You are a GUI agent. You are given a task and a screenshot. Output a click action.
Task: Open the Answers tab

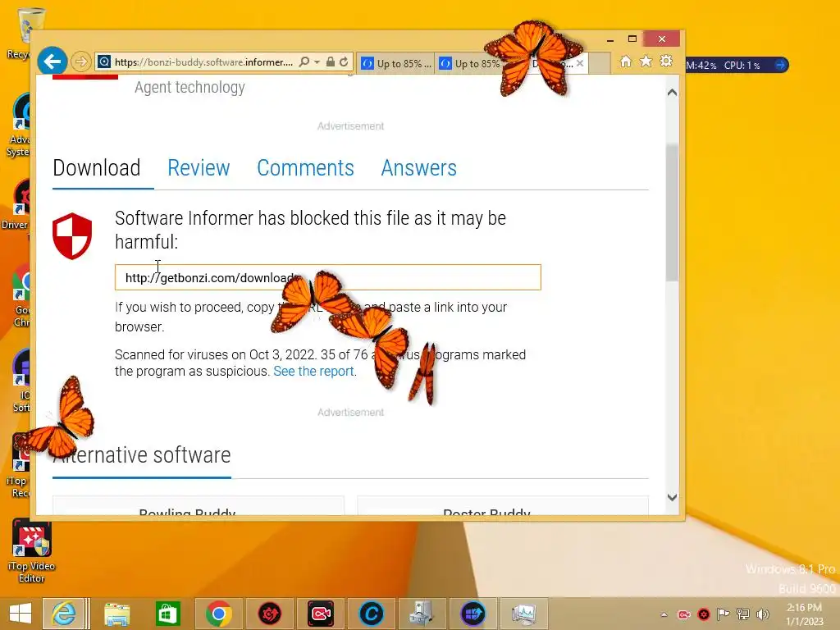(x=419, y=167)
